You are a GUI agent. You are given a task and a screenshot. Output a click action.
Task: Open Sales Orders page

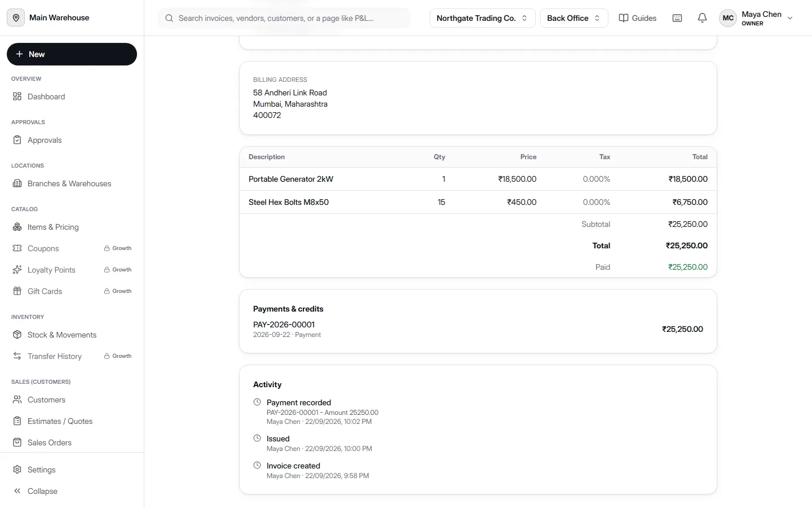(72, 443)
